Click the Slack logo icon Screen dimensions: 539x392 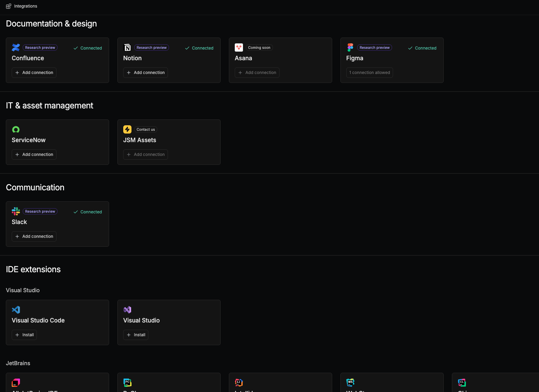16,211
